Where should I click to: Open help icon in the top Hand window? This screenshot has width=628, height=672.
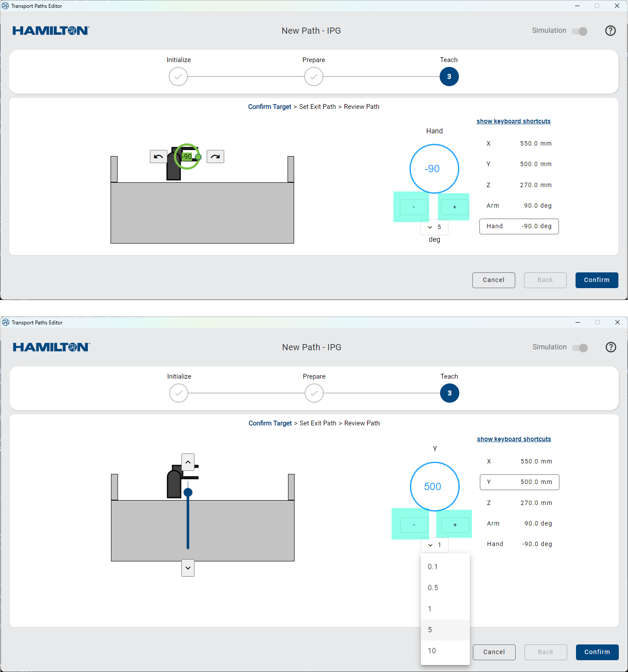coord(611,31)
